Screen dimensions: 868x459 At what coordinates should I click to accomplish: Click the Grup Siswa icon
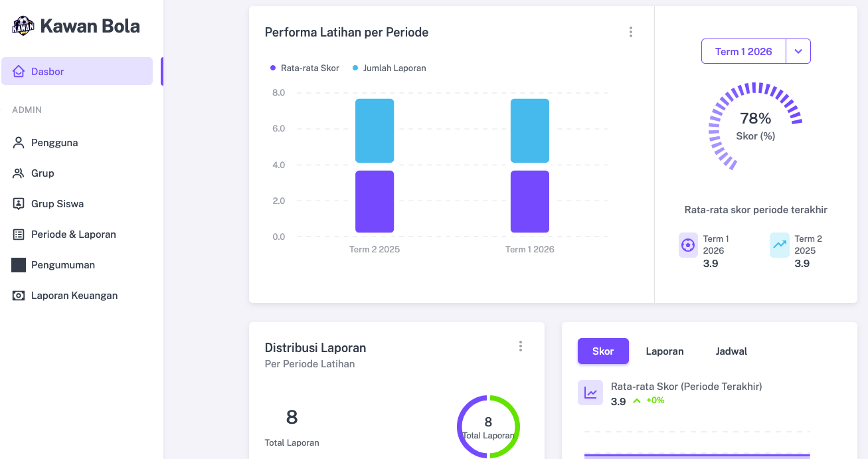click(x=19, y=204)
